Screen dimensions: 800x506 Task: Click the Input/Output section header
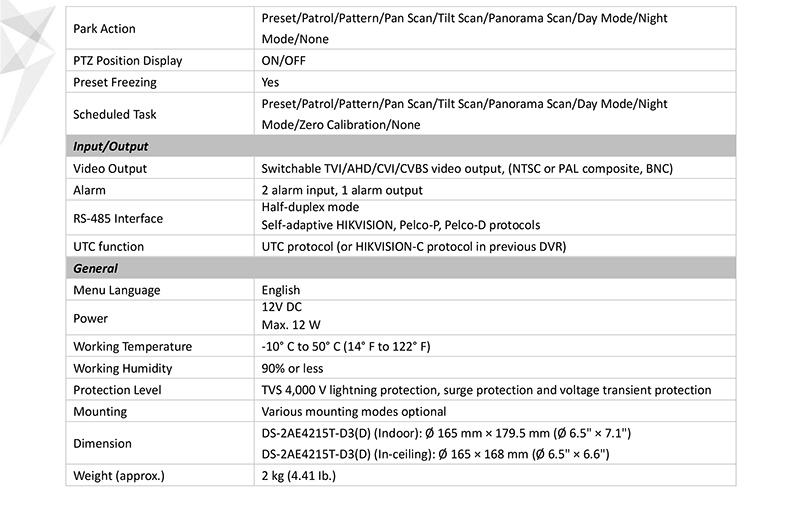(x=111, y=147)
